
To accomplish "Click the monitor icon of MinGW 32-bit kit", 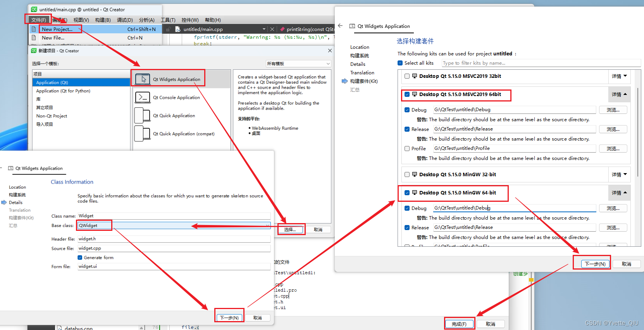I will click(x=415, y=174).
